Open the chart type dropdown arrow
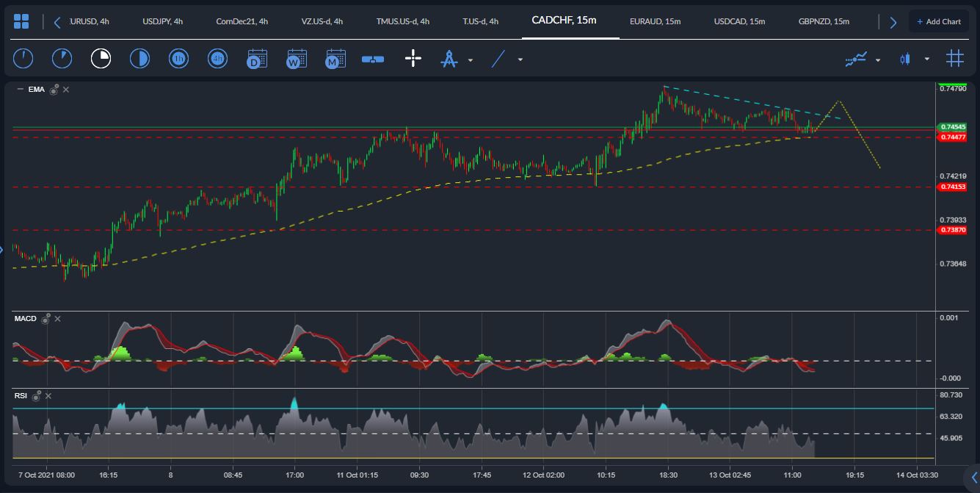 coord(926,60)
